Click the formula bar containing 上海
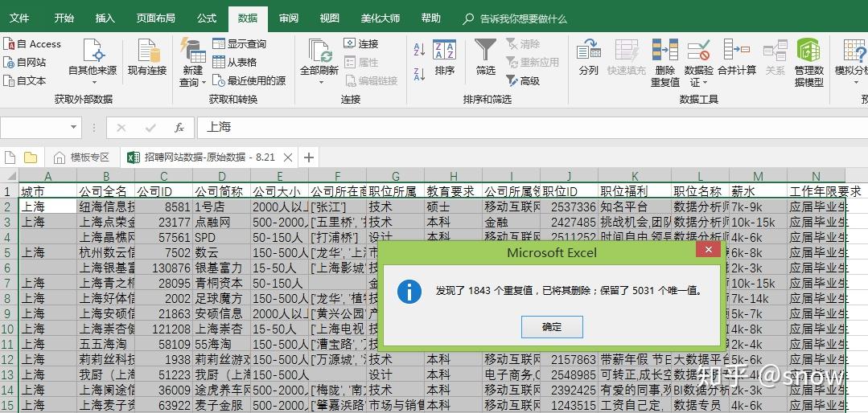 (x=532, y=127)
